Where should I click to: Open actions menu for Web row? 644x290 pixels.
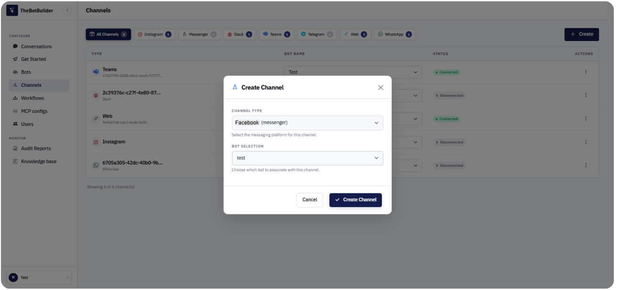coord(586,119)
